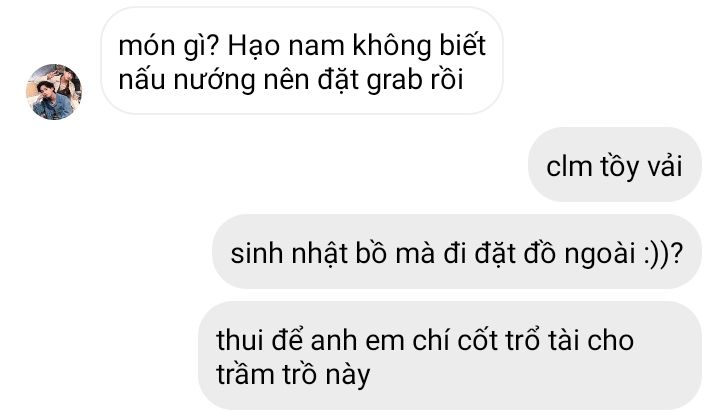Image resolution: width=720 pixels, height=413 pixels.
Task: Click the words 'trầm trồ này' in last bubble
Action: (293, 374)
